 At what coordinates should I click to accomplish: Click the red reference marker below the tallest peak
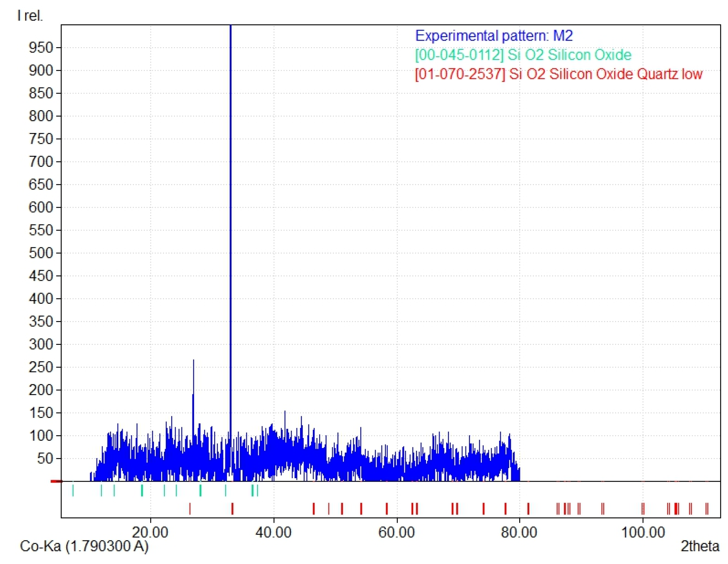click(232, 508)
